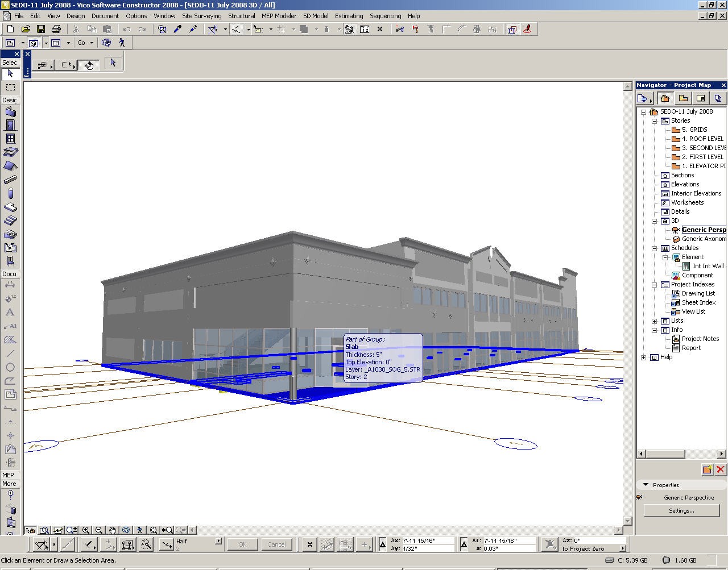Image resolution: width=728 pixels, height=570 pixels.
Task: Open the Sequencing menu
Action: [385, 16]
